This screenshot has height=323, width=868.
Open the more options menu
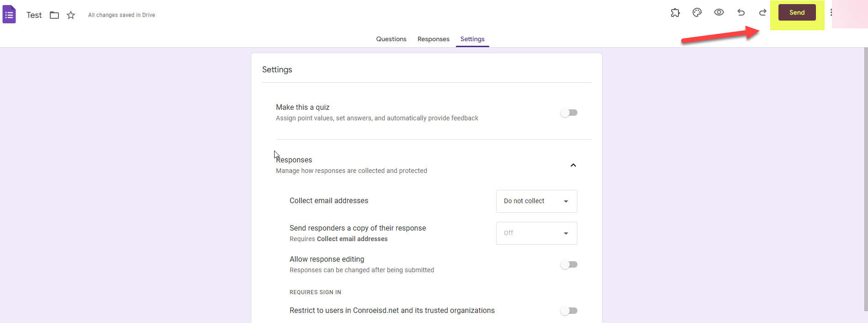click(x=831, y=13)
